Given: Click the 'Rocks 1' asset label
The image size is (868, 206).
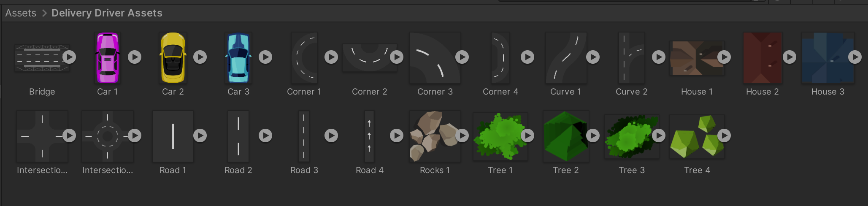Looking at the screenshot, I should [x=435, y=170].
